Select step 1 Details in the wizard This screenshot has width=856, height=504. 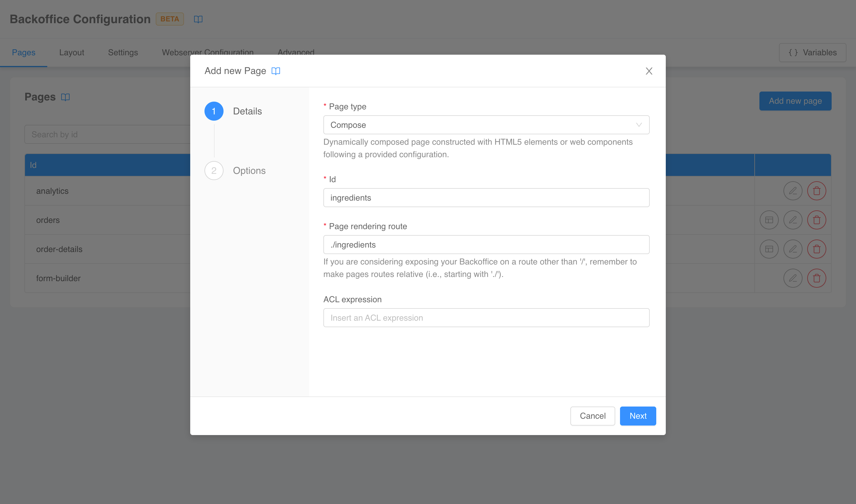point(247,111)
